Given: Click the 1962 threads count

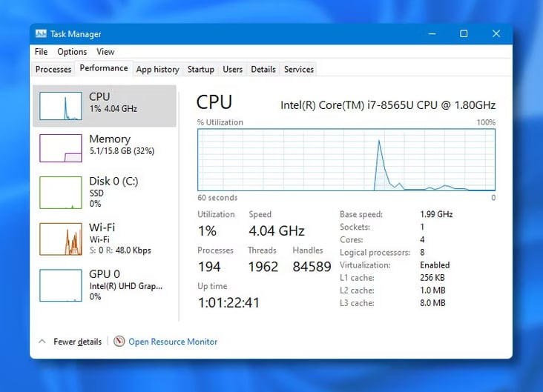Looking at the screenshot, I should tap(263, 267).
